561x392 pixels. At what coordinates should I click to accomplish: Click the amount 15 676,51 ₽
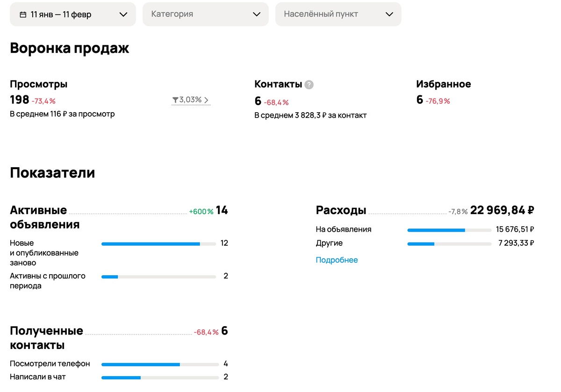coord(515,229)
